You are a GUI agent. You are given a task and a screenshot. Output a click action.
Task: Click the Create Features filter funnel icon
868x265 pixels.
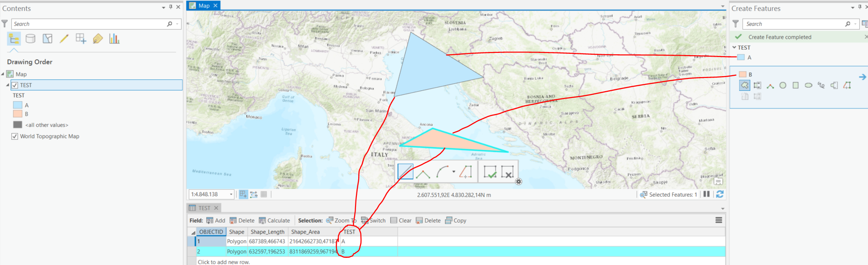coord(736,24)
